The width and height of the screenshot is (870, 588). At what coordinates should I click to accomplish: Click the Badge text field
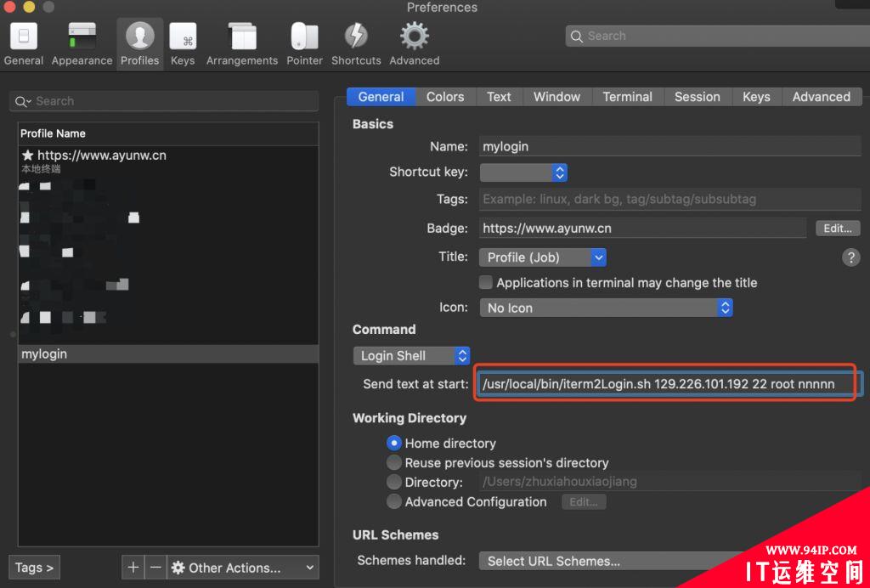642,228
